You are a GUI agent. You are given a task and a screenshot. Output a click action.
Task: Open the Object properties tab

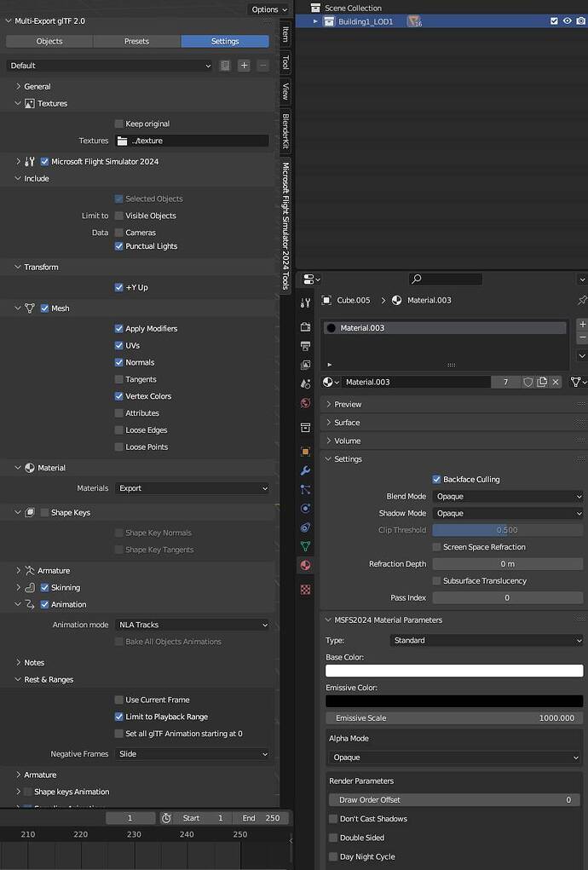(305, 452)
